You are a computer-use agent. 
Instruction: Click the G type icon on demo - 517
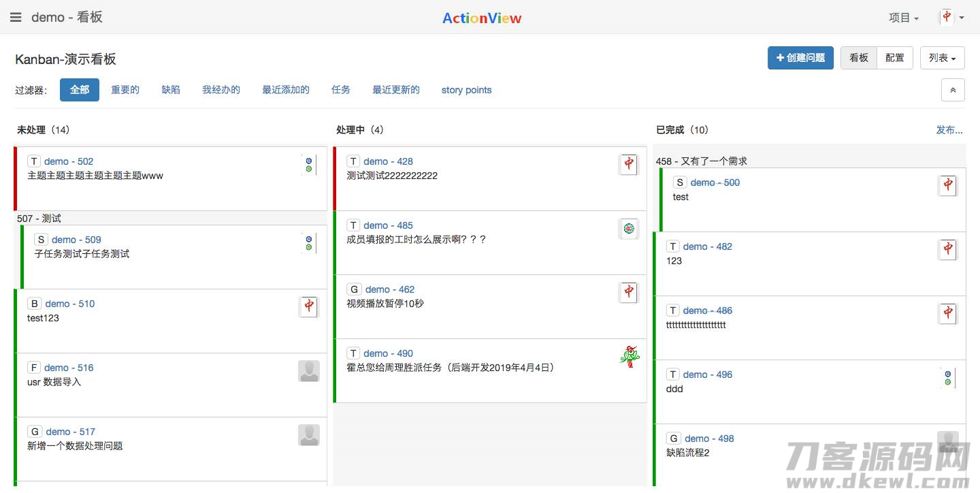pyautogui.click(x=35, y=432)
